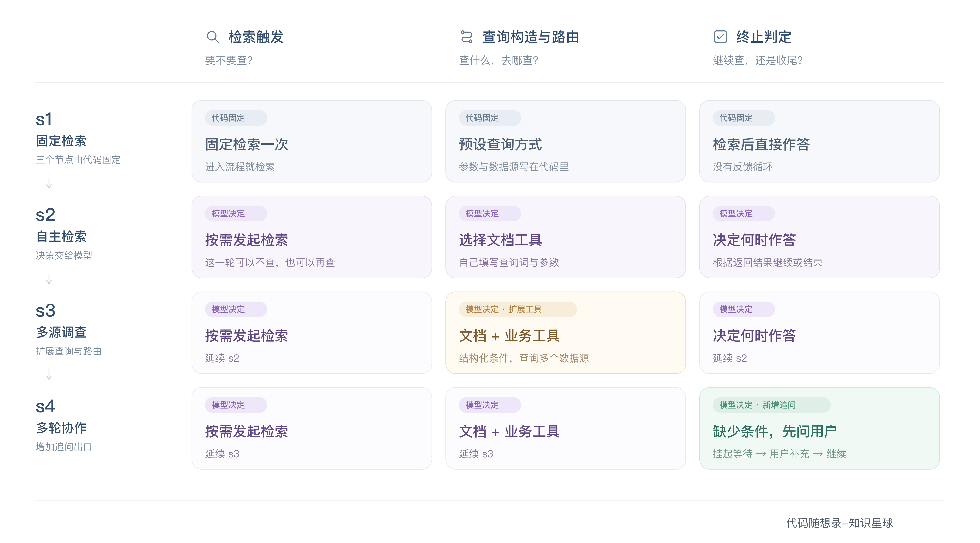Click the 模型决定 · 扩展工具 tag

coord(517,309)
